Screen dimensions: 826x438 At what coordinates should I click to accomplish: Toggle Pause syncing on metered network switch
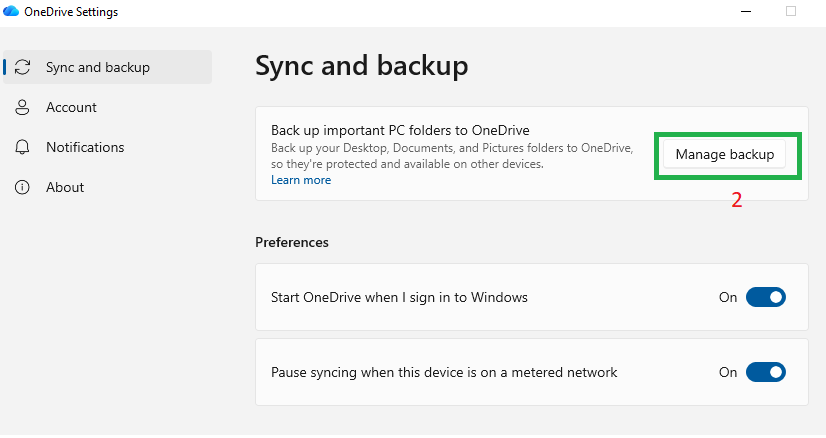tap(765, 372)
